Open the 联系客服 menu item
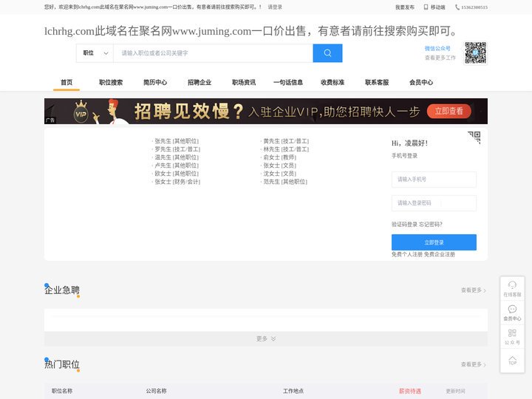 click(x=377, y=82)
